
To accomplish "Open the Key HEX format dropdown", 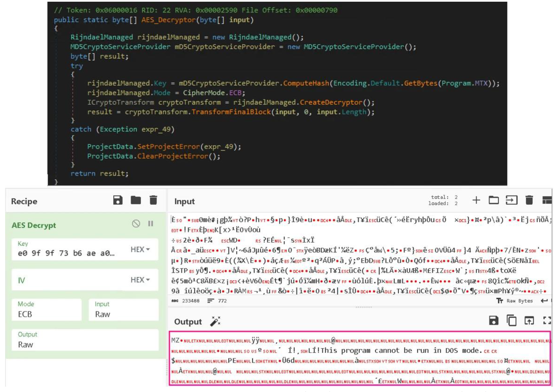I will pos(140,250).
